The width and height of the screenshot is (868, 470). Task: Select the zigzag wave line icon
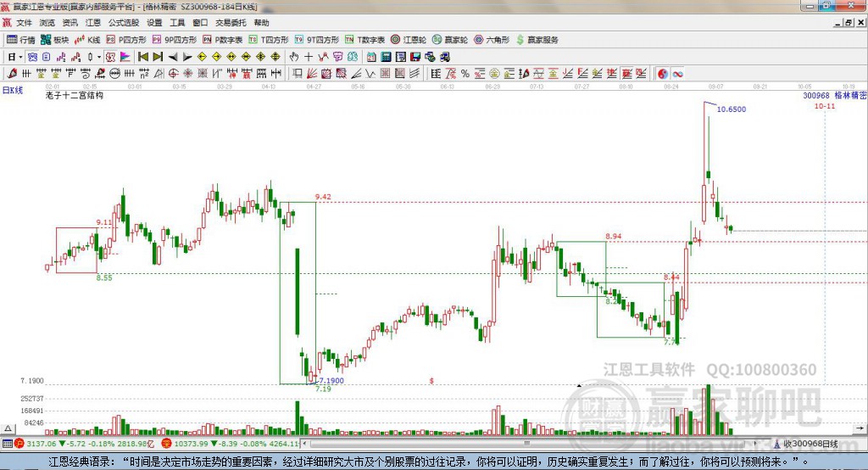coord(370,74)
